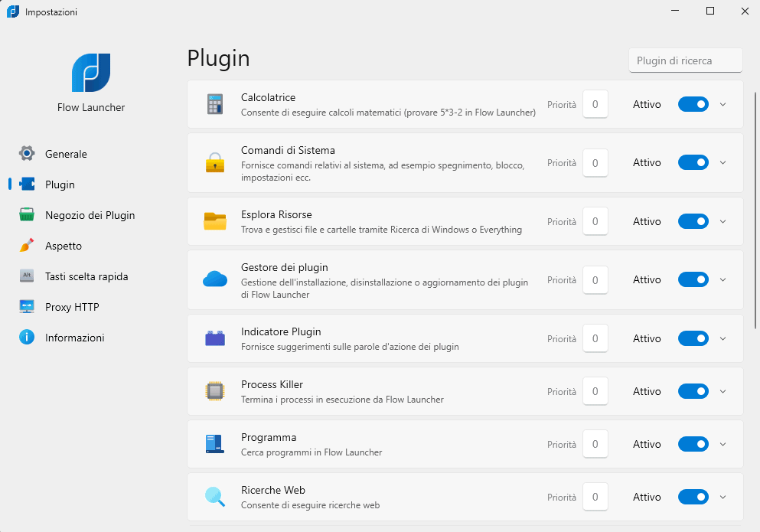
Task: Click the Indicatore Plugin brick icon
Action: coord(215,338)
